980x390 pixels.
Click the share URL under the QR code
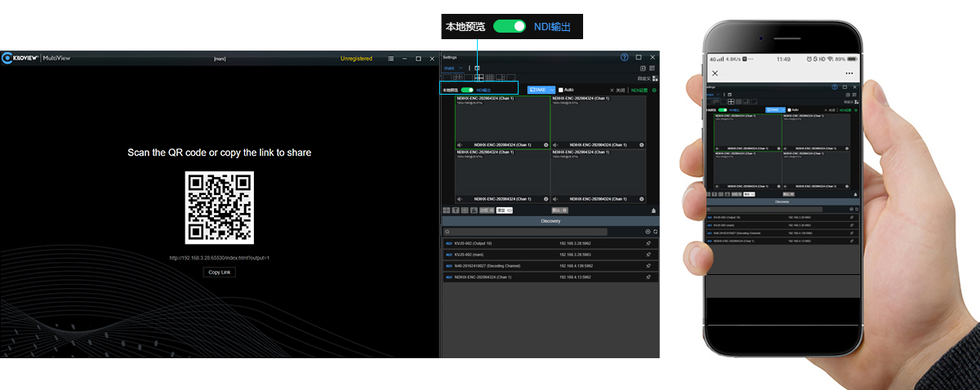coord(220,258)
